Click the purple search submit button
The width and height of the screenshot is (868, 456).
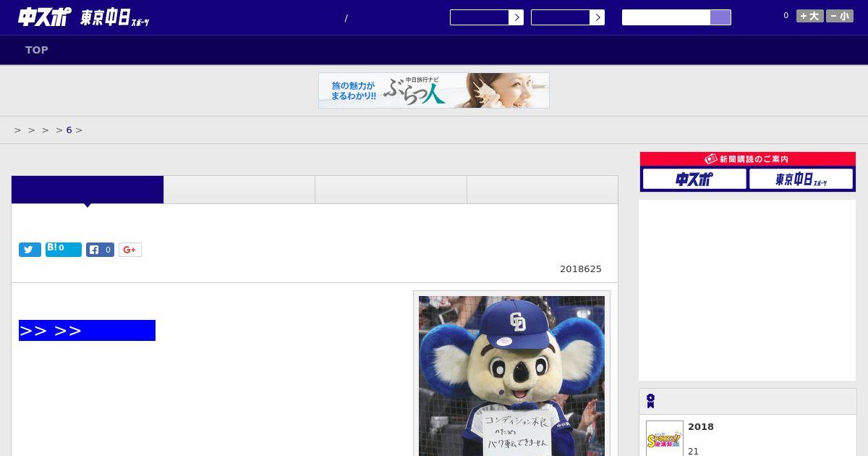pos(720,17)
